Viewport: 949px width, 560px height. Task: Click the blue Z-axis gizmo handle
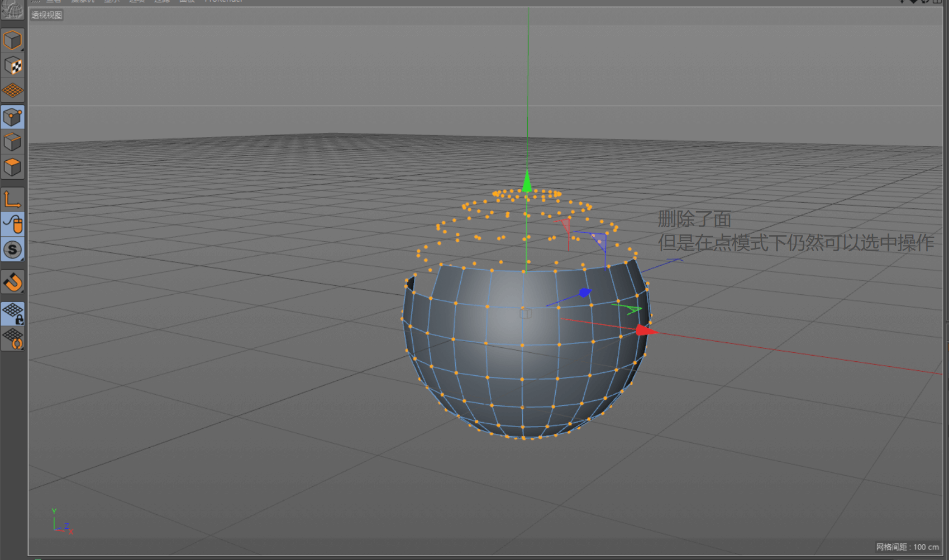pyautogui.click(x=584, y=293)
